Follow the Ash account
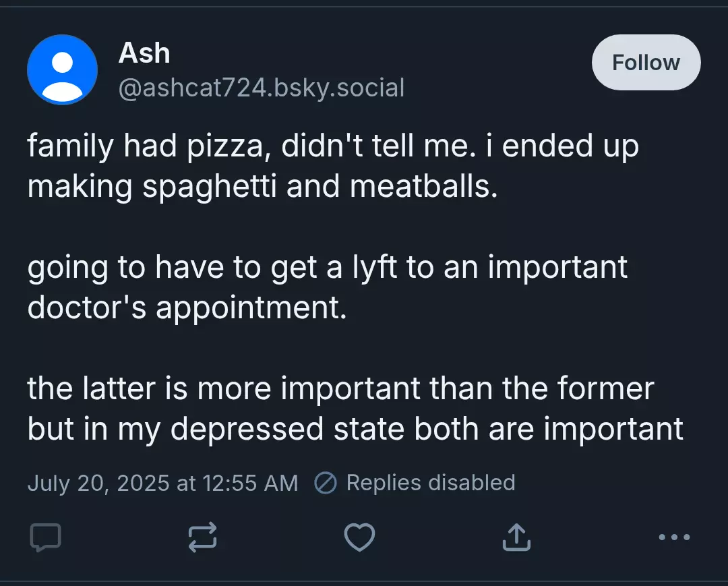The width and height of the screenshot is (728, 586). point(646,62)
